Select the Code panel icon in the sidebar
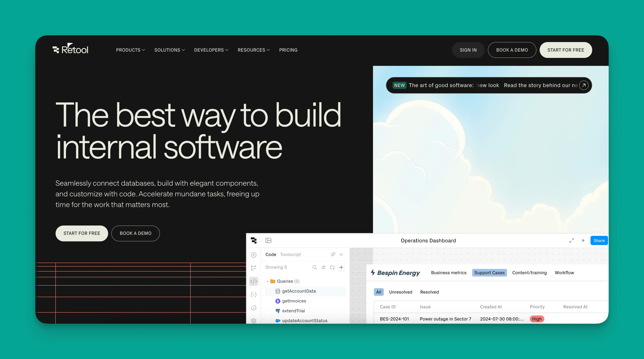This screenshot has width=644, height=359. click(x=254, y=281)
